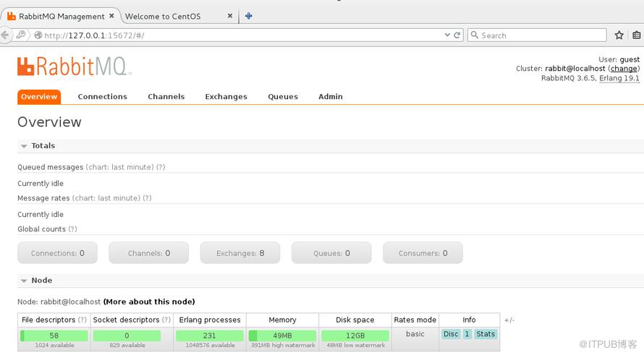Open a new browser tab with plus icon
The height and width of the screenshot is (355, 644).
[x=248, y=16]
